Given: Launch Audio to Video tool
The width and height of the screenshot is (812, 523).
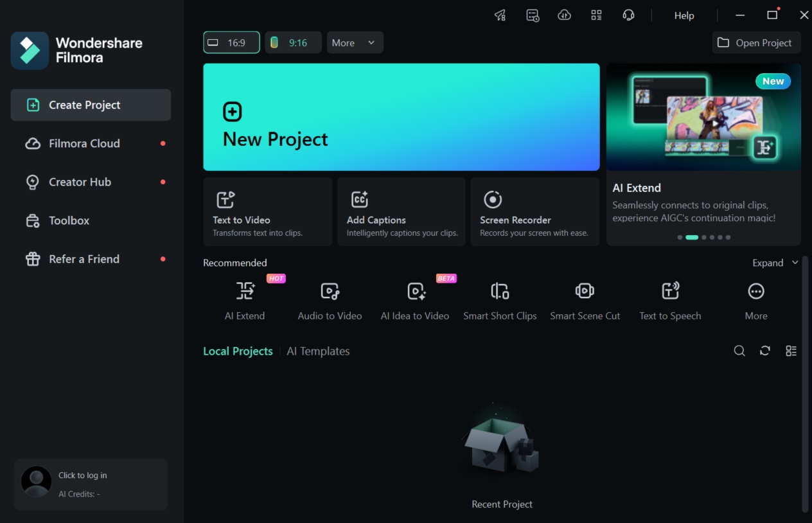Looking at the screenshot, I should point(330,292).
